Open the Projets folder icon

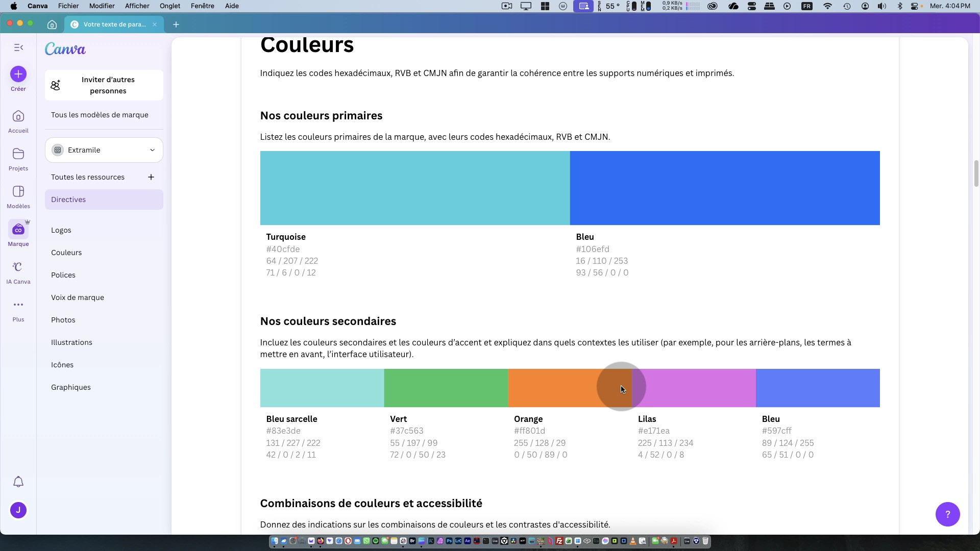18,154
